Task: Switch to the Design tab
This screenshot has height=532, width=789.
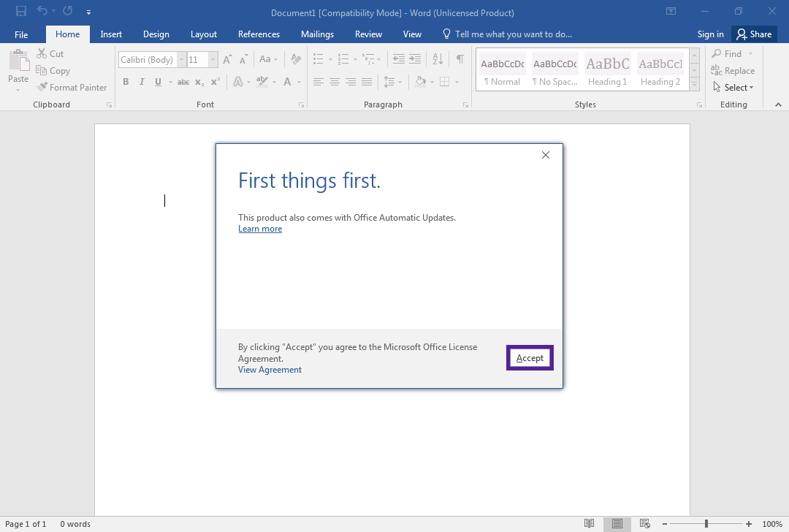Action: click(x=156, y=34)
